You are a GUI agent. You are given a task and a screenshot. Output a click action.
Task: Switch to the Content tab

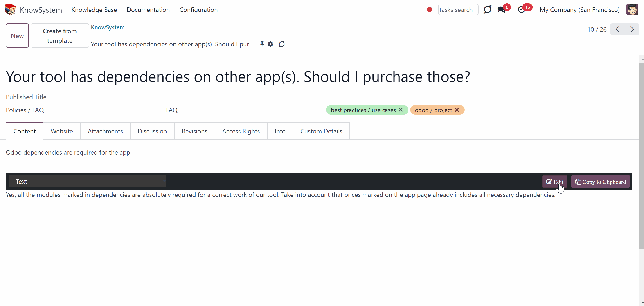pyautogui.click(x=25, y=131)
